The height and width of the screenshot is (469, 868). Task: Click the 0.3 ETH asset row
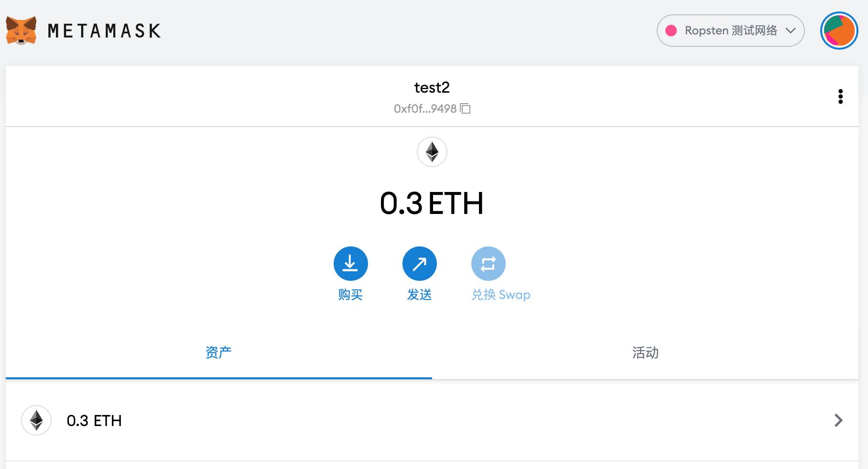430,420
